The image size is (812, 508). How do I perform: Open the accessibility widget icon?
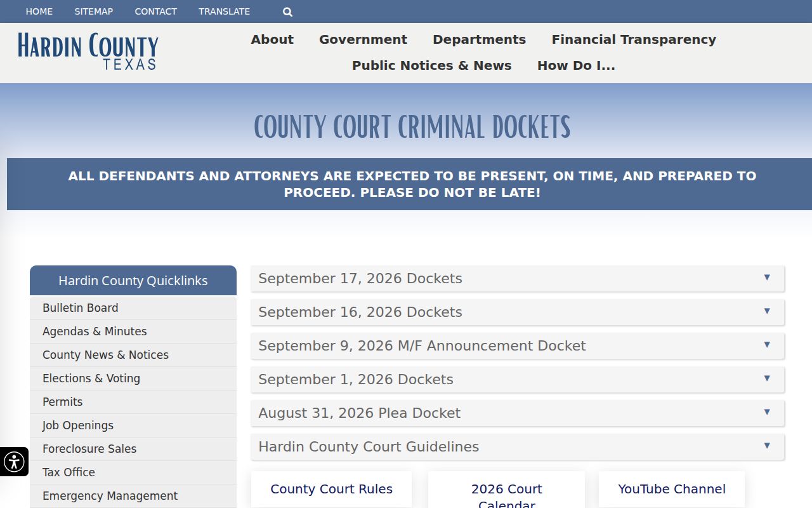tap(14, 462)
